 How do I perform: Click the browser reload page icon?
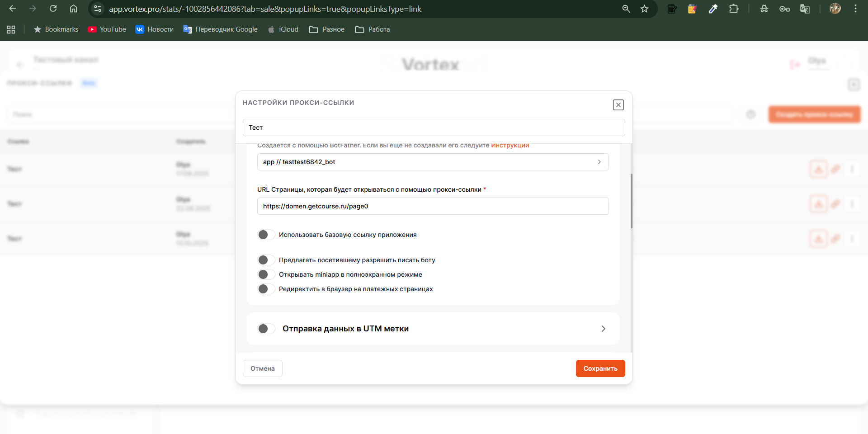(x=53, y=9)
